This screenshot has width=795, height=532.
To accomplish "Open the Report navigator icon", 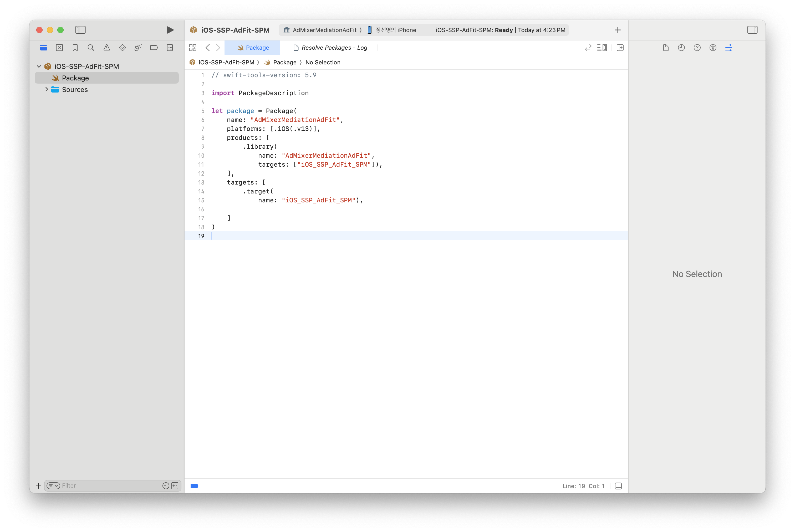I will click(x=170, y=48).
